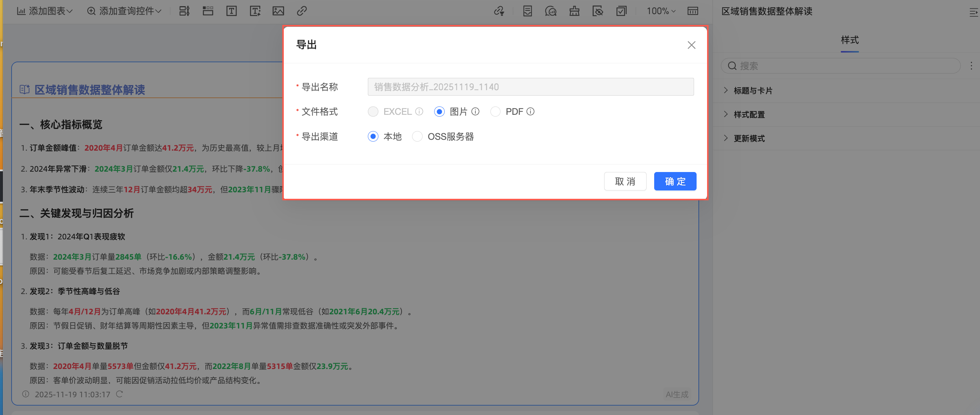Select the OSS服务器 export channel
The width and height of the screenshot is (980, 415).
point(418,137)
